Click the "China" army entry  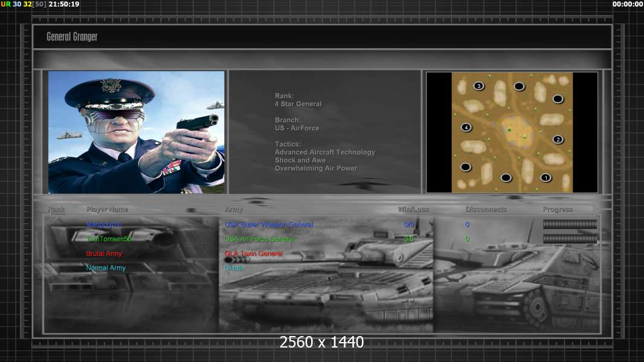coord(233,268)
